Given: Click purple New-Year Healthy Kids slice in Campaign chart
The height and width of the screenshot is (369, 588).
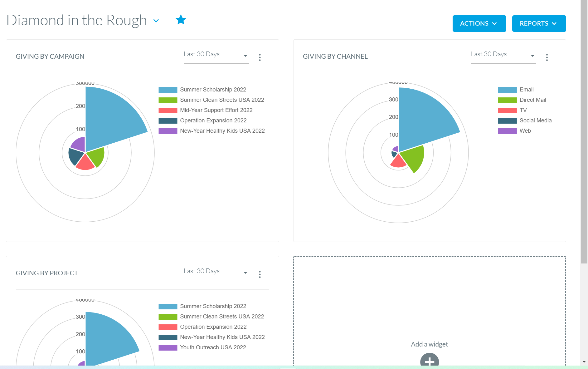Looking at the screenshot, I should tap(80, 144).
